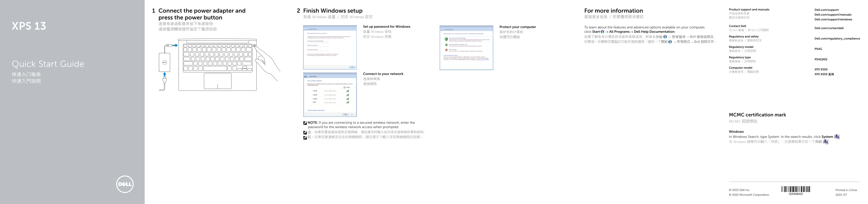The height and width of the screenshot is (204, 868).
Task: Click Next in the Set a password window
Action: tap(352, 67)
